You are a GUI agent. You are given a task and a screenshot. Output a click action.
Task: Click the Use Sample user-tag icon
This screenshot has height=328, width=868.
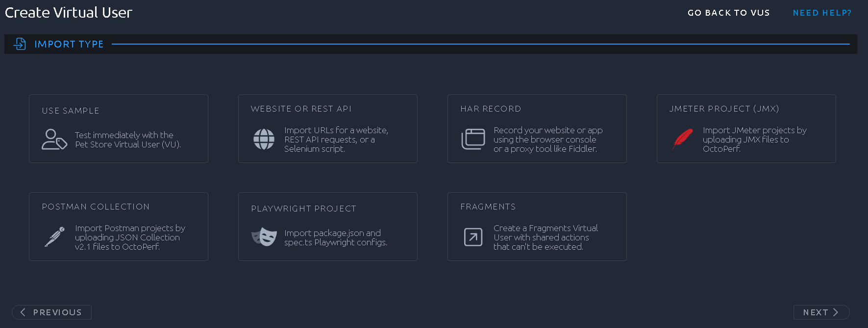[x=54, y=140]
